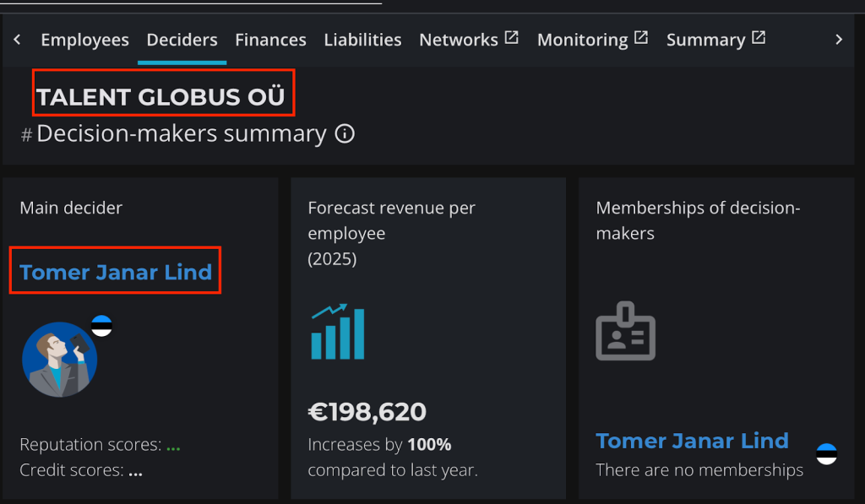Click the external link icon next to Monitoring
865x504 pixels.
[641, 38]
